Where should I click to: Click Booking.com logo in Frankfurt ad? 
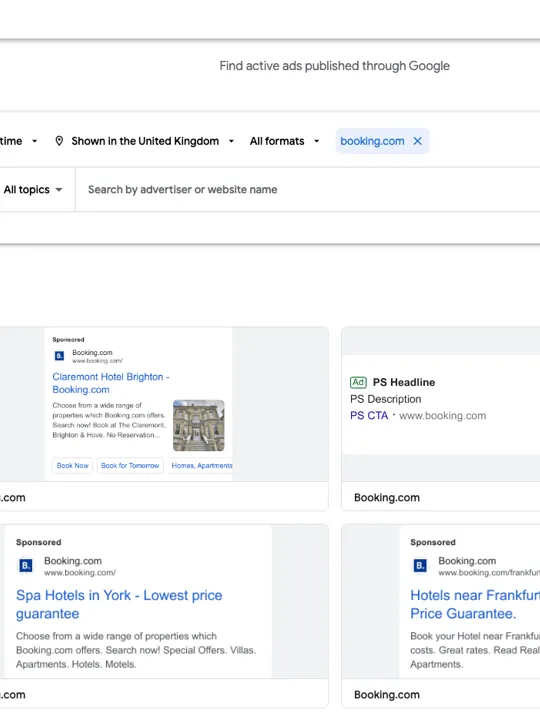click(420, 566)
